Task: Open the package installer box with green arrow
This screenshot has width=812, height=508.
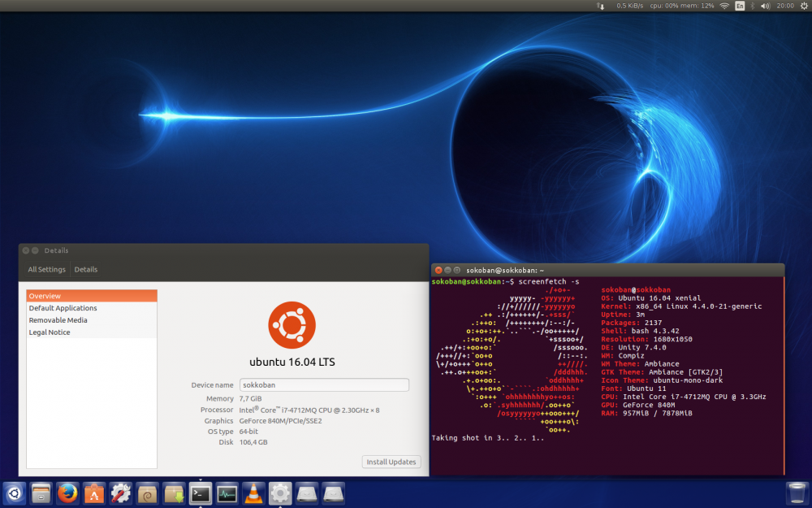Action: click(x=174, y=493)
